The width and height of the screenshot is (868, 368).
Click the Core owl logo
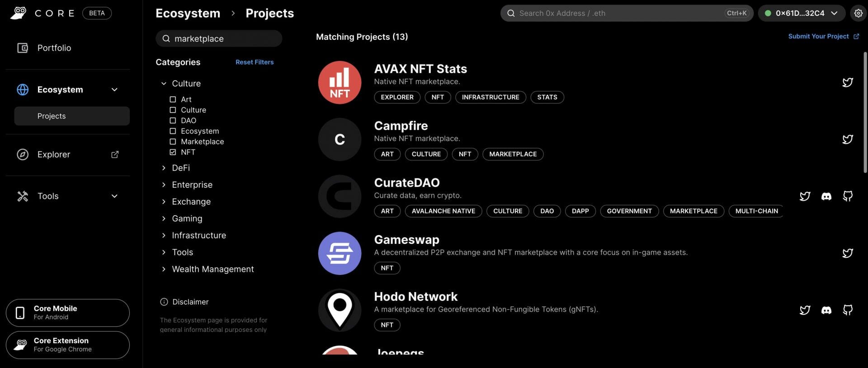(x=19, y=13)
